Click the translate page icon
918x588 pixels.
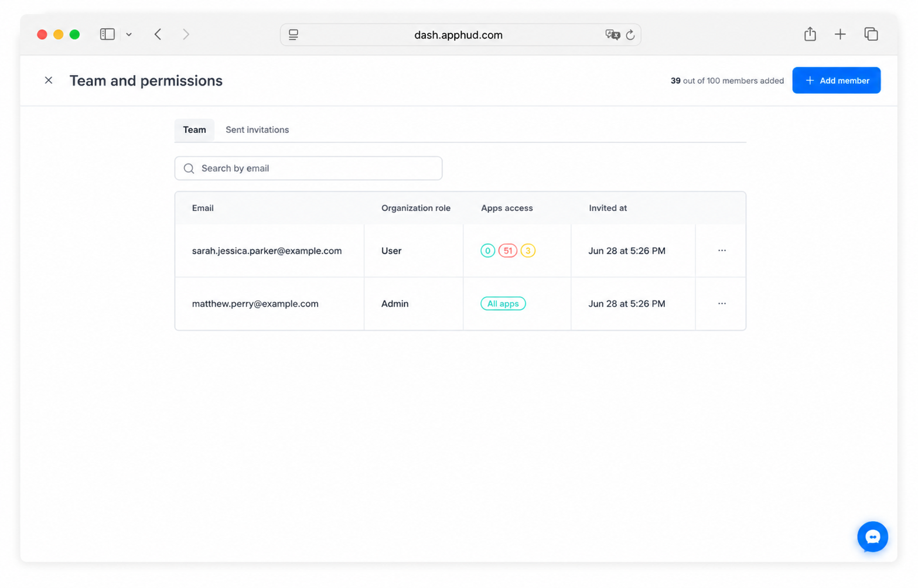pyautogui.click(x=612, y=35)
